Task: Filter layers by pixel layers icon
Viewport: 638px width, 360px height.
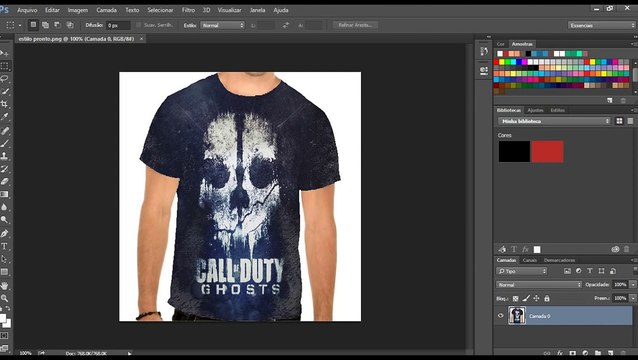Action: (x=567, y=271)
